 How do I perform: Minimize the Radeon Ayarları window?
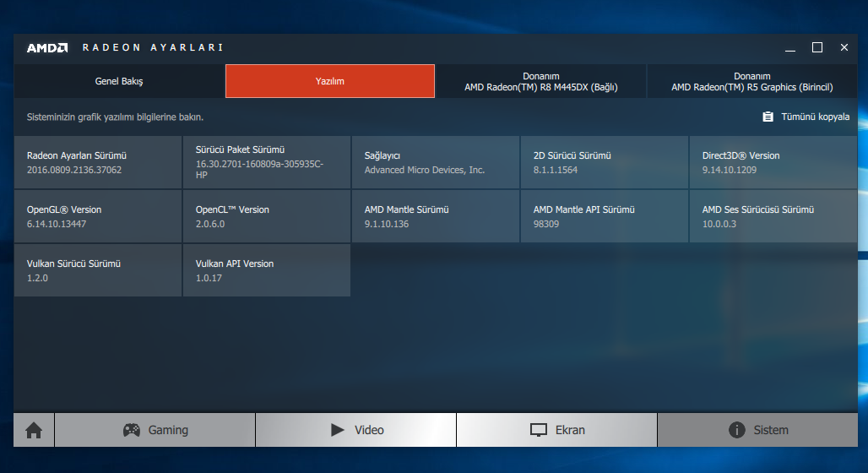pyautogui.click(x=790, y=47)
